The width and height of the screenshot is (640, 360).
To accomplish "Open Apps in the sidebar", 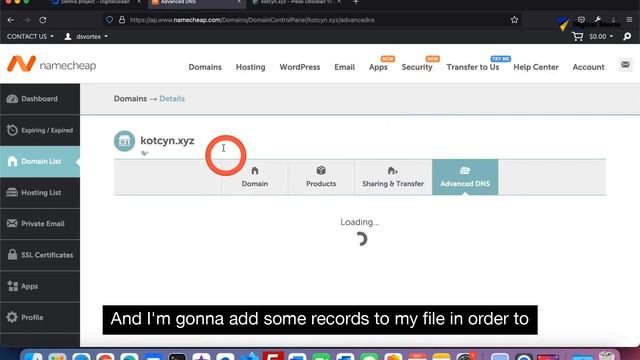I will [x=40, y=286].
